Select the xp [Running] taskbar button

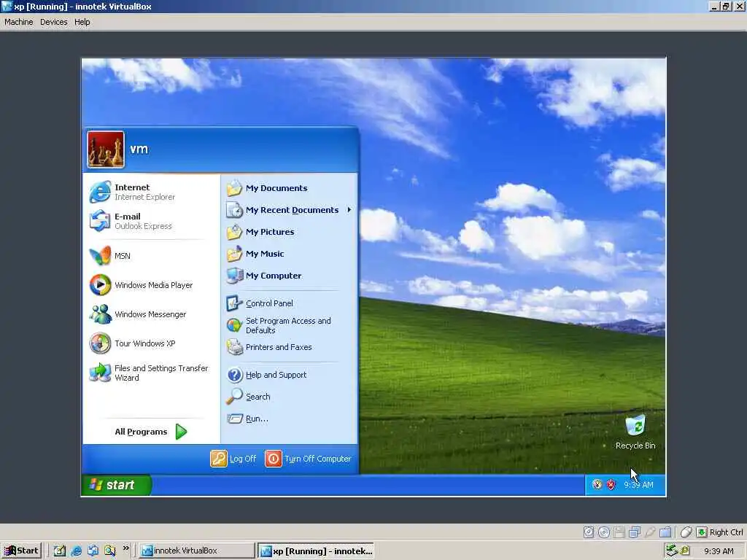(x=316, y=551)
